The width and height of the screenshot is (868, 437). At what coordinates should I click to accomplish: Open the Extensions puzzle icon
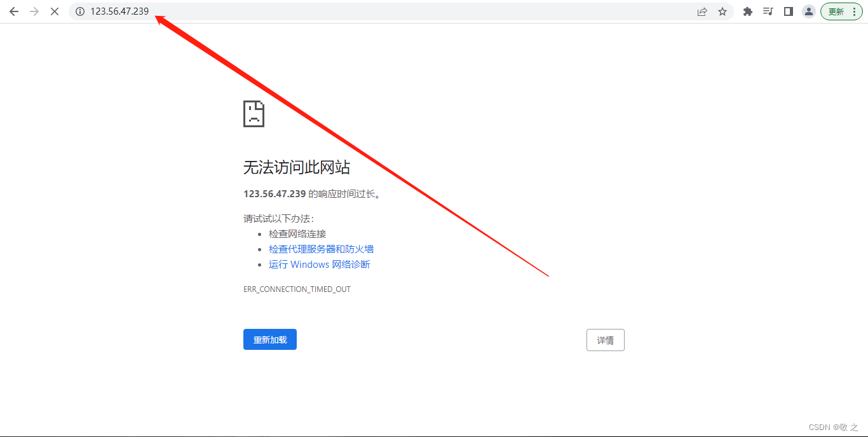click(747, 11)
